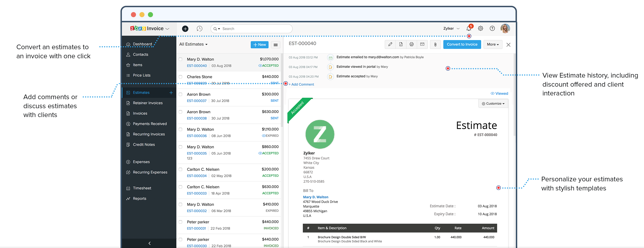Open estimate EST-000031 link
This screenshot has height=248, width=644.
pyautogui.click(x=196, y=228)
